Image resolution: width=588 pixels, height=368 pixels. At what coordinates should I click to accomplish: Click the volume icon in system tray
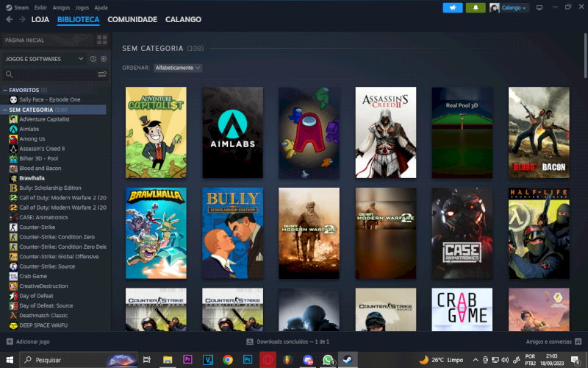(x=505, y=360)
